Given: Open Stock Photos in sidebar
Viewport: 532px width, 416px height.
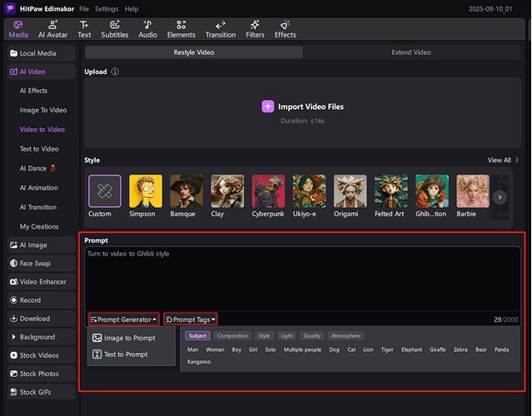Looking at the screenshot, I should coord(42,374).
